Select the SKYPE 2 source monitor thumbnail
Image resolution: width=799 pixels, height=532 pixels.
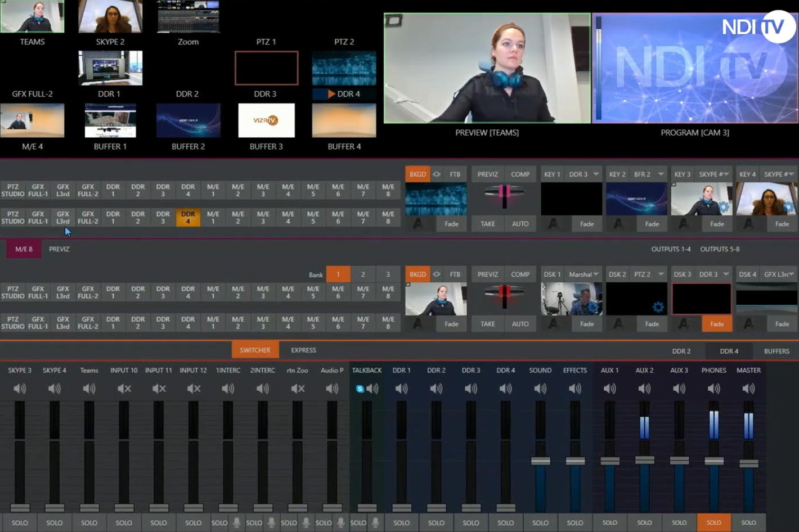110,16
